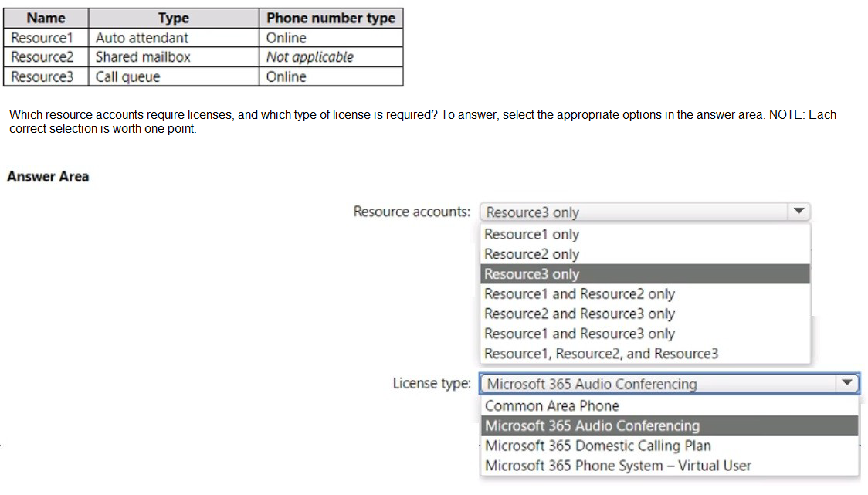The width and height of the screenshot is (868, 495).
Task: Click the "Shared mailbox" table cell
Action: [143, 57]
